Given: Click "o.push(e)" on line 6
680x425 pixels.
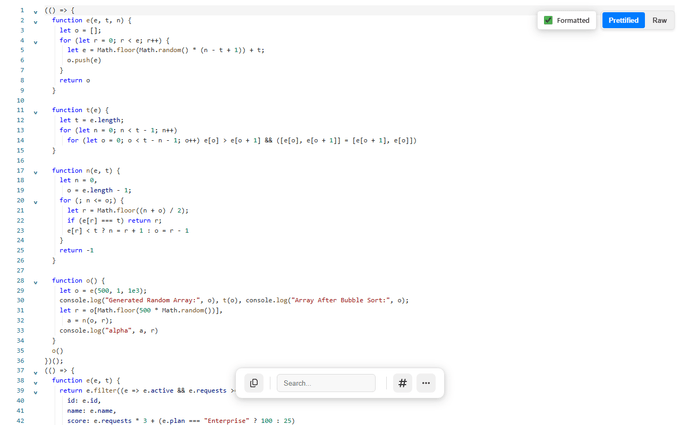Looking at the screenshot, I should [84, 60].
